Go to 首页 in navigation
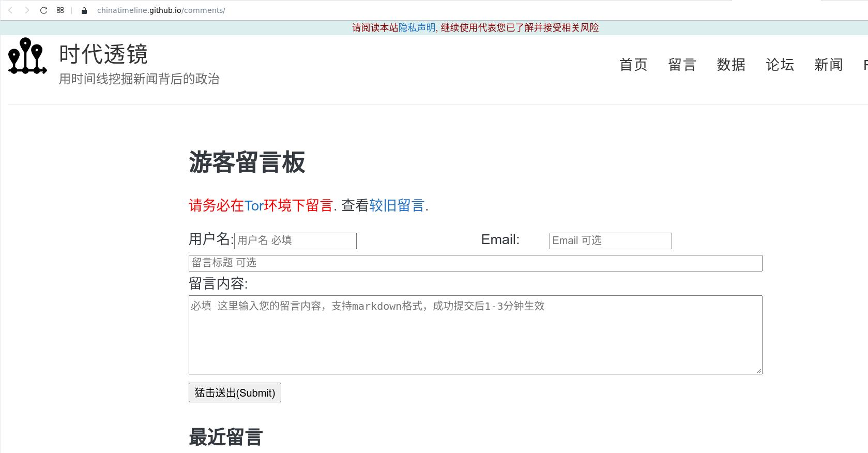 (x=633, y=65)
